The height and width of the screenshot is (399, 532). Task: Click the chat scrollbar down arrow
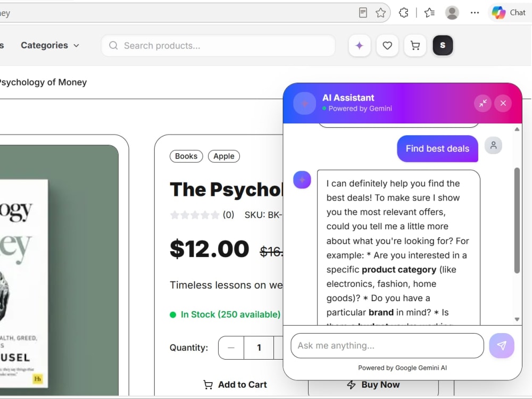[x=517, y=319]
